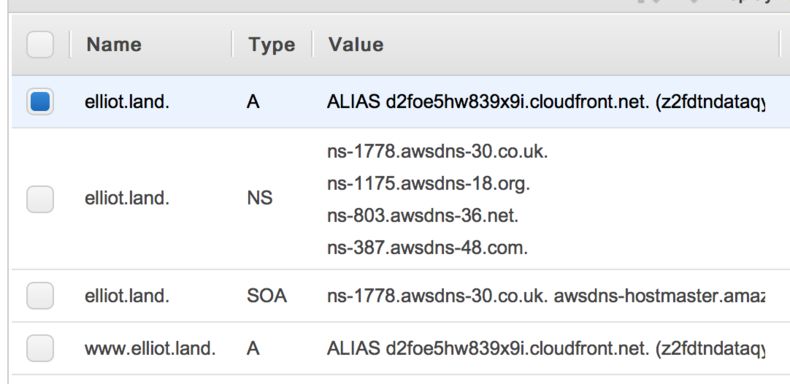Click the NS type cell

point(259,199)
